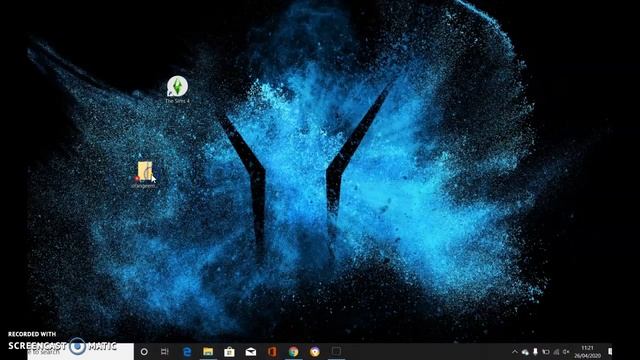Image resolution: width=640 pixels, height=360 pixels.
Task: Launch Microsoft Edge from the taskbar
Action: click(x=187, y=351)
